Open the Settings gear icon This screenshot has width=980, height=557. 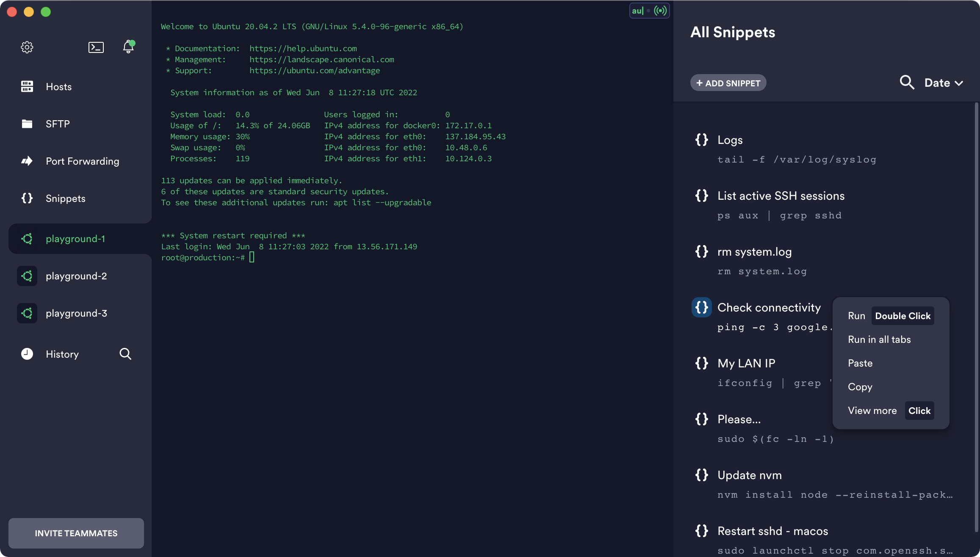tap(27, 47)
